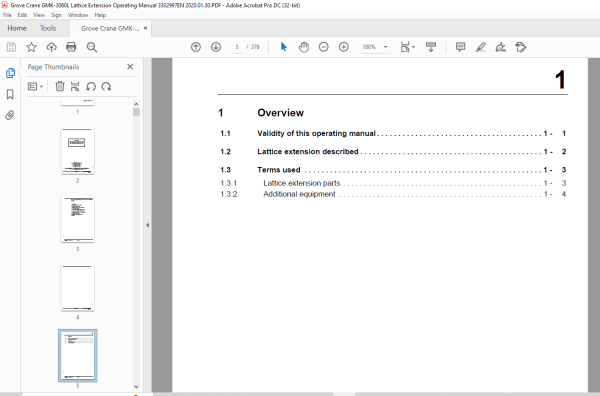Viewport: 600px width, 396px height.
Task: Select the highlight text pen
Action: coord(481,47)
